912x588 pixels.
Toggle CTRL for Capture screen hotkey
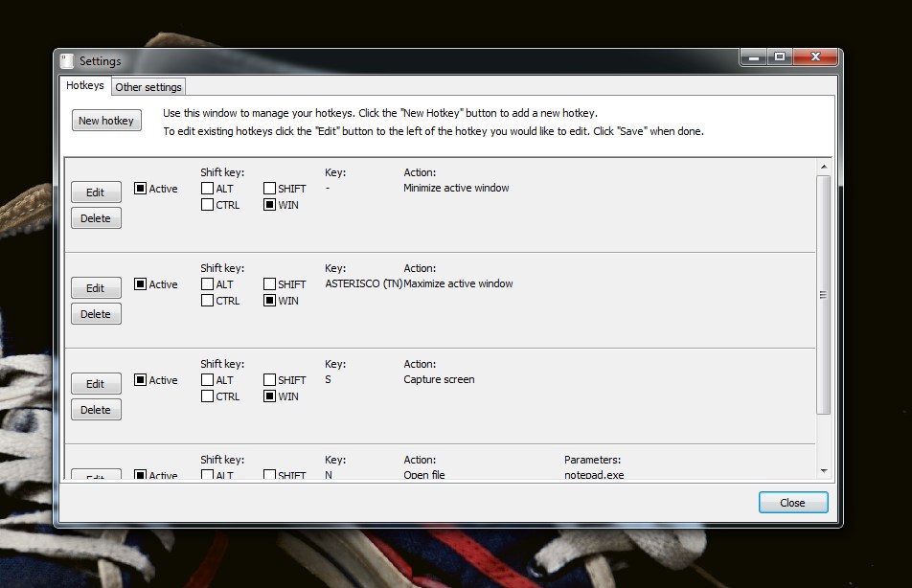click(x=207, y=396)
